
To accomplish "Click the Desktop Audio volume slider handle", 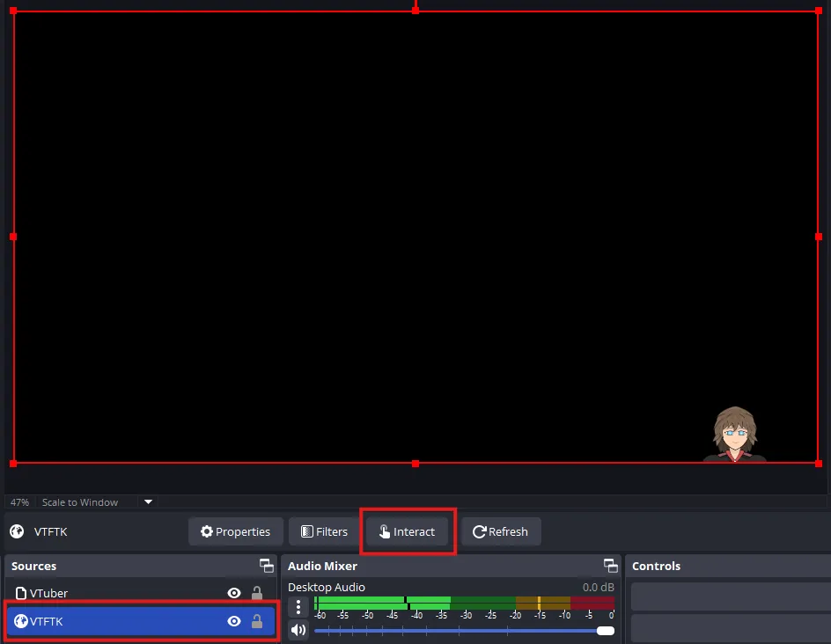I will [605, 630].
